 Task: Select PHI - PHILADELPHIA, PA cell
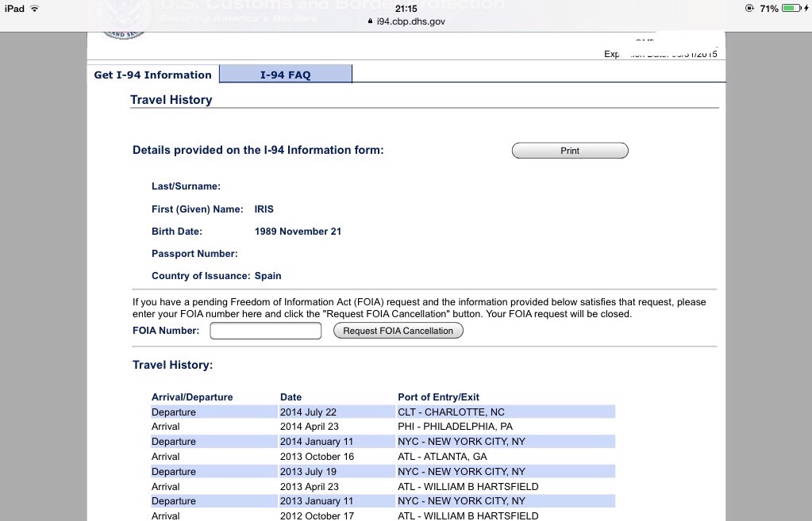(x=455, y=427)
